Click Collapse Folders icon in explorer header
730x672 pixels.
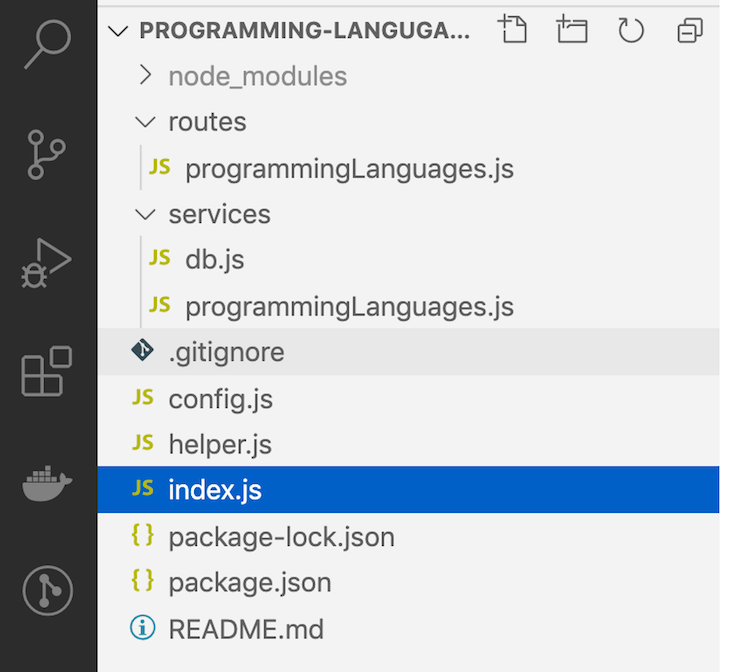pyautogui.click(x=690, y=30)
